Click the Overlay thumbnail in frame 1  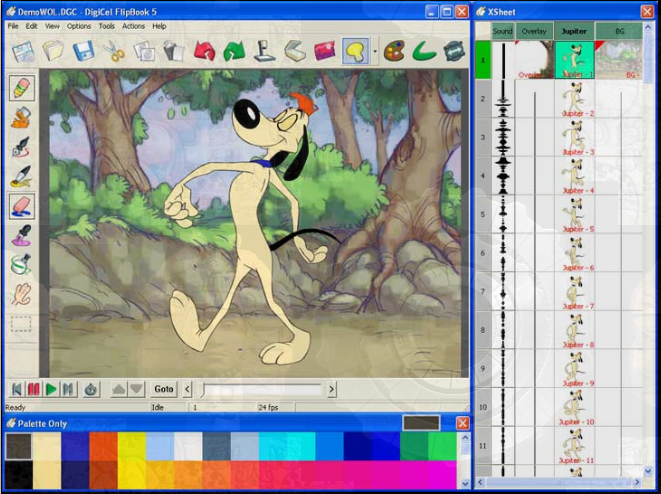534,60
